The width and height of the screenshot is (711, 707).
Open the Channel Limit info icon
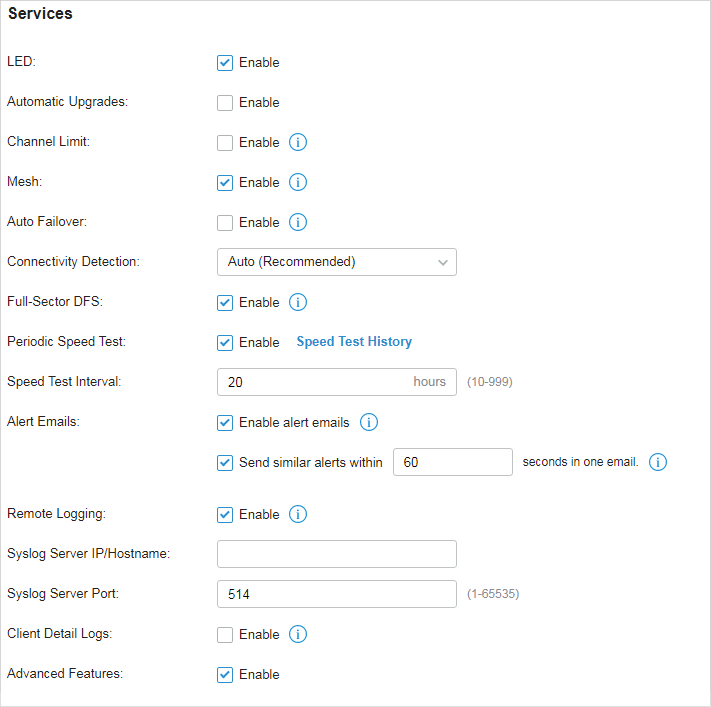(298, 142)
